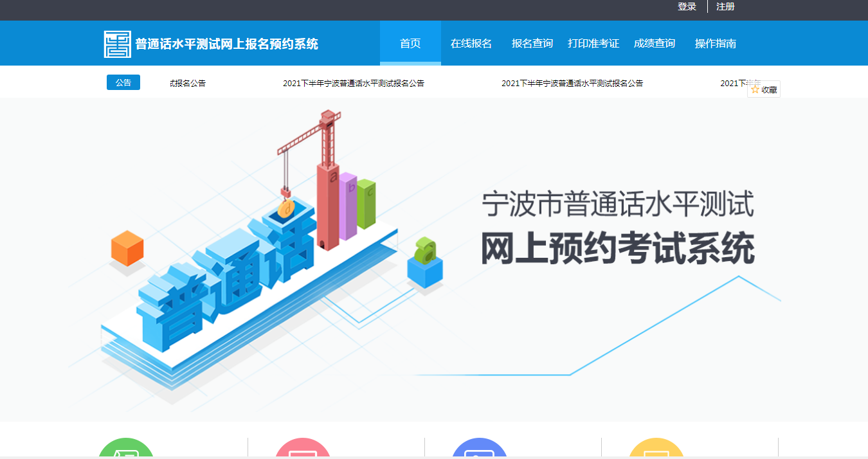This screenshot has width=868, height=459.
Task: Open the 操作指南 navigation item
Action: pos(716,43)
